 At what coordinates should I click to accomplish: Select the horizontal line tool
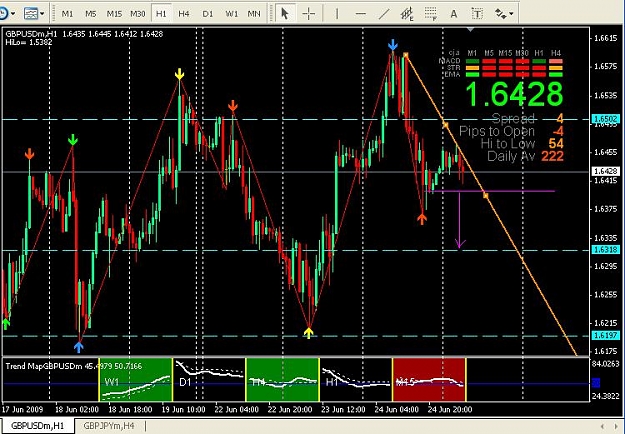click(x=360, y=14)
